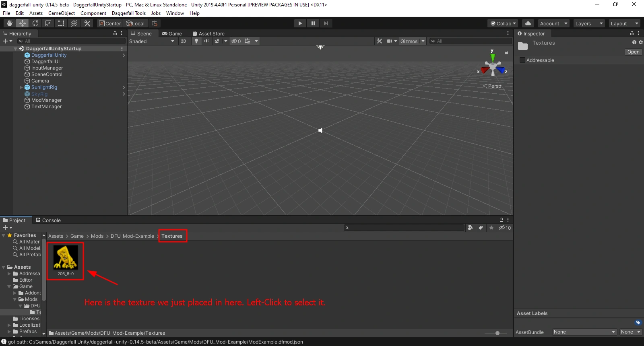Save the Project search as favorite
The image size is (644, 346).
click(x=491, y=228)
